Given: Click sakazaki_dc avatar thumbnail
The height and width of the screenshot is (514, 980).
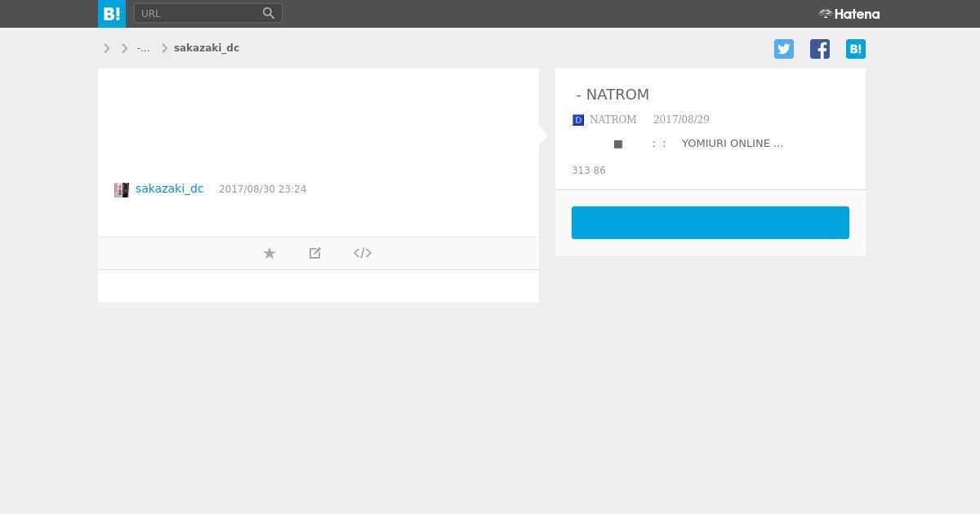Looking at the screenshot, I should coord(122,190).
